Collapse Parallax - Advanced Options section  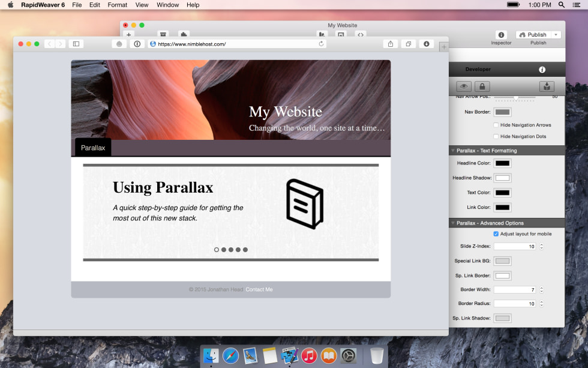452,223
